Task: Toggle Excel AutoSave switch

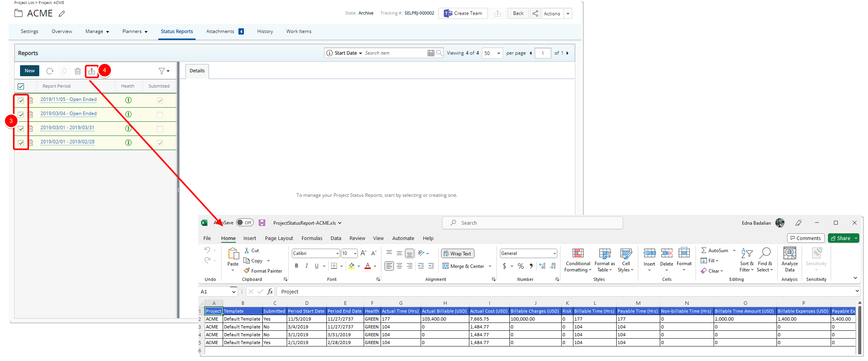Action: pos(245,222)
